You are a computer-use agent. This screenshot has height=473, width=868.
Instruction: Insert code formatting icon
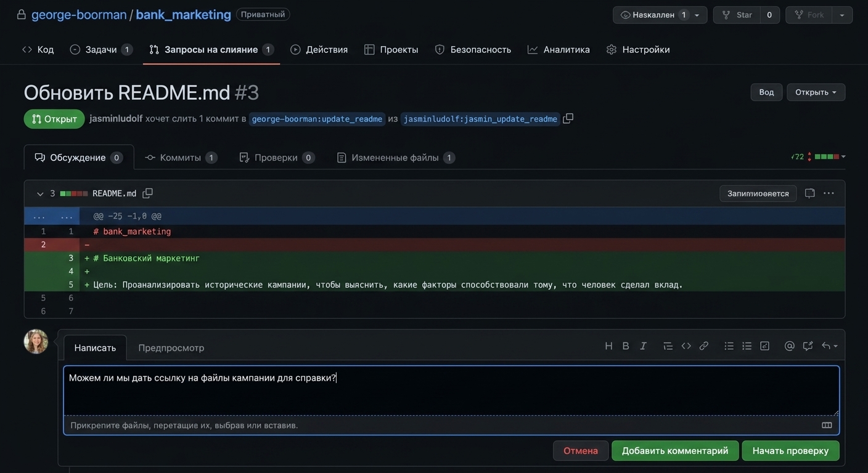tap(686, 346)
